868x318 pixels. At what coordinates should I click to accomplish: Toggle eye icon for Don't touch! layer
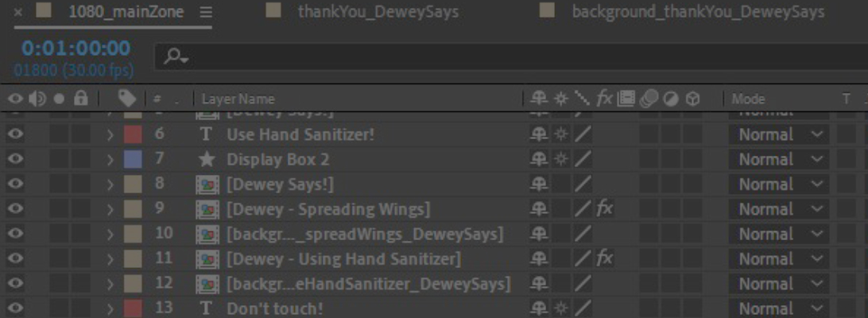pyautogui.click(x=16, y=308)
